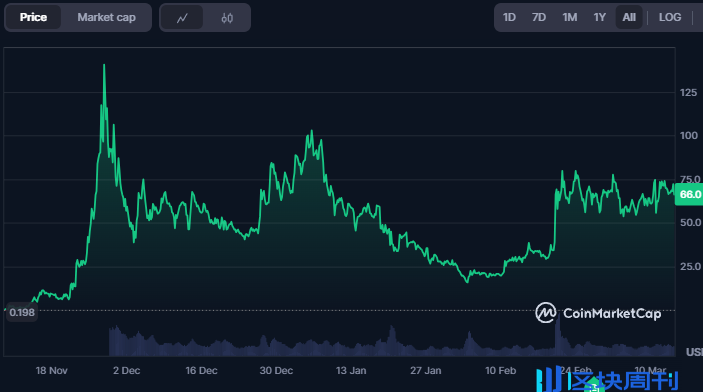Viewport: 703px width, 392px height.
Task: Set chart range to 1M
Action: click(x=569, y=17)
